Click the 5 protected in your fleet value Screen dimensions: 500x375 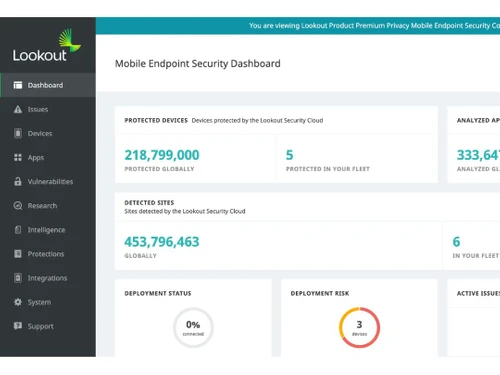(289, 155)
